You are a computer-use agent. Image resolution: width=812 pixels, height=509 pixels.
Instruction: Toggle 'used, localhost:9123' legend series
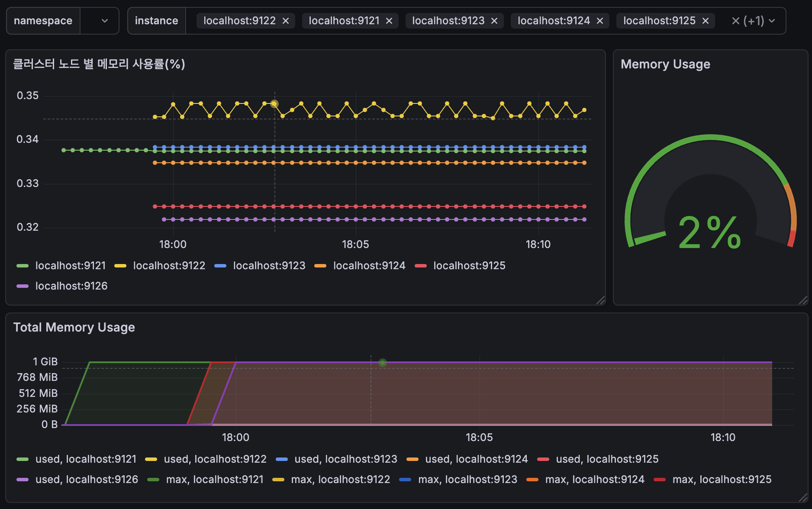point(345,459)
